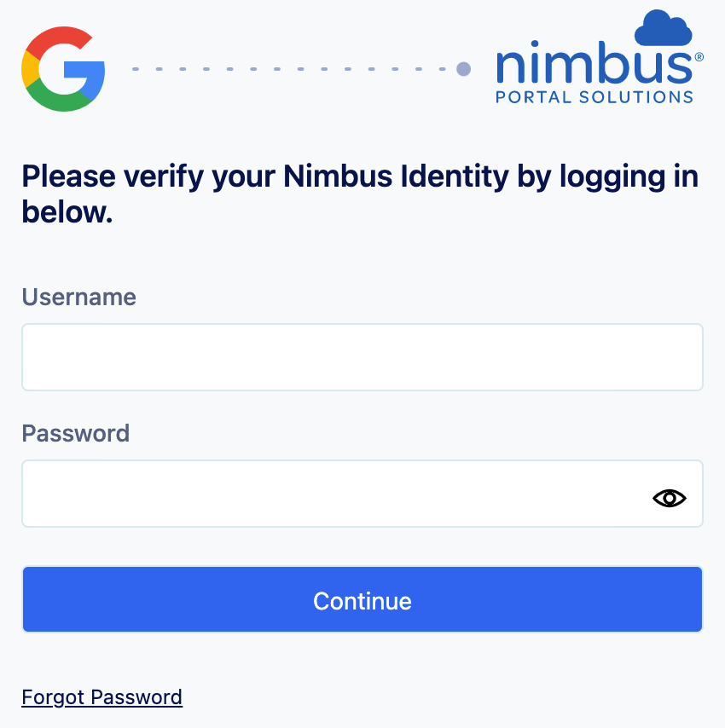Click the red arc of the Google logo
The width and height of the screenshot is (725, 728).
60,39
